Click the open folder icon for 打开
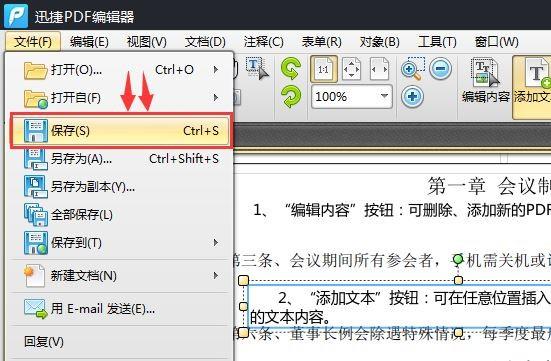 35,70
